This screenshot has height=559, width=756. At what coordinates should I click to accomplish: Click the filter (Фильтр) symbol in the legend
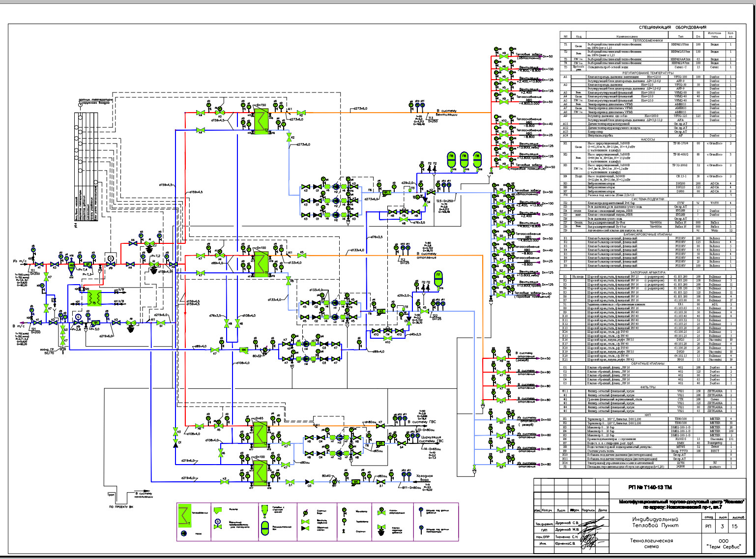point(218,510)
